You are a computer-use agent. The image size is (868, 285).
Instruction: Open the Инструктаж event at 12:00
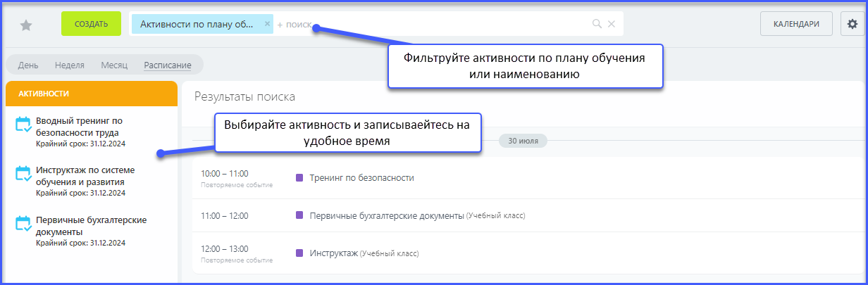(x=334, y=253)
